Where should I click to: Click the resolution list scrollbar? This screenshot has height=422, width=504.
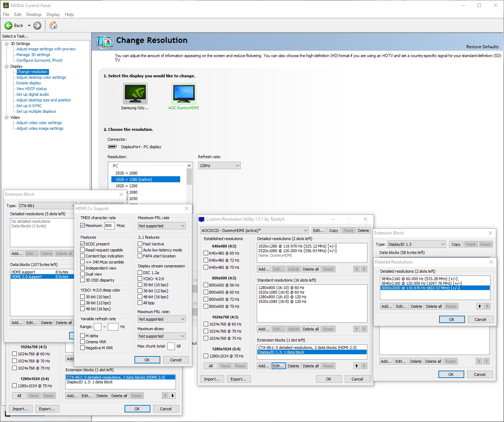click(189, 177)
